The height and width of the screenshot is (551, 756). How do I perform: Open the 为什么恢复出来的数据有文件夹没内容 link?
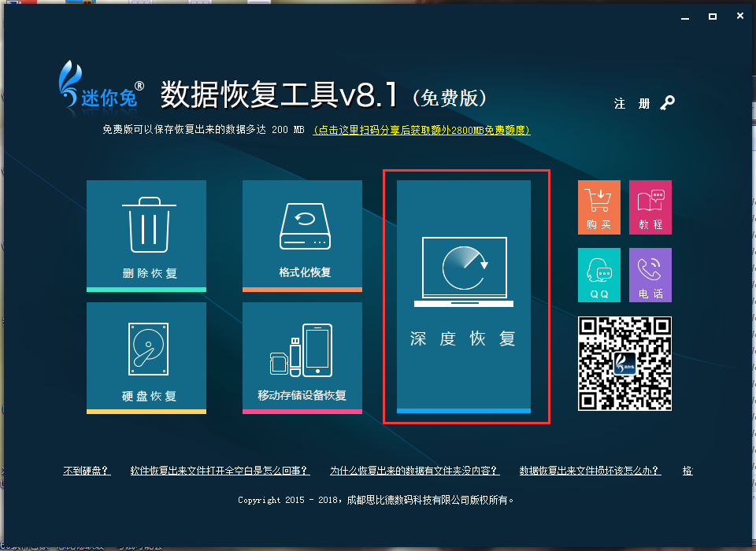coord(415,471)
